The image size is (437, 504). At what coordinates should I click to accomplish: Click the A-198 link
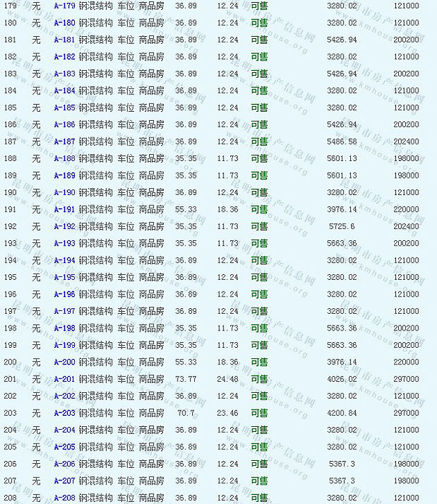coord(65,328)
